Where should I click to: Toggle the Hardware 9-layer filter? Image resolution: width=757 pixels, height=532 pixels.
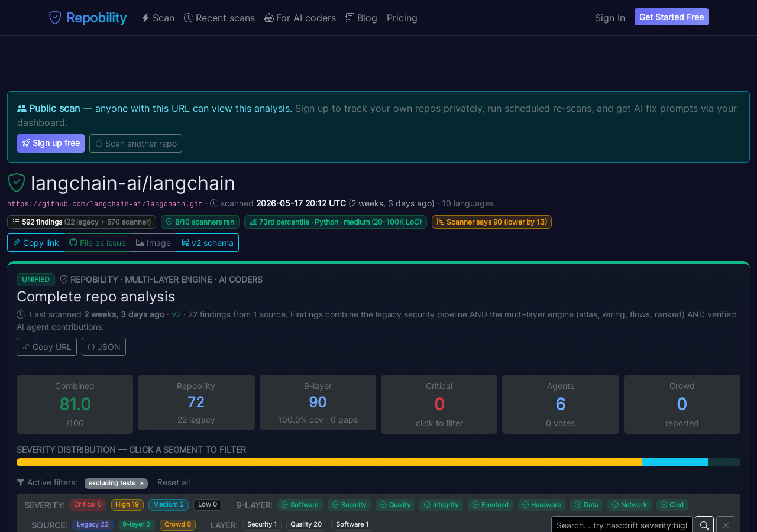click(542, 505)
